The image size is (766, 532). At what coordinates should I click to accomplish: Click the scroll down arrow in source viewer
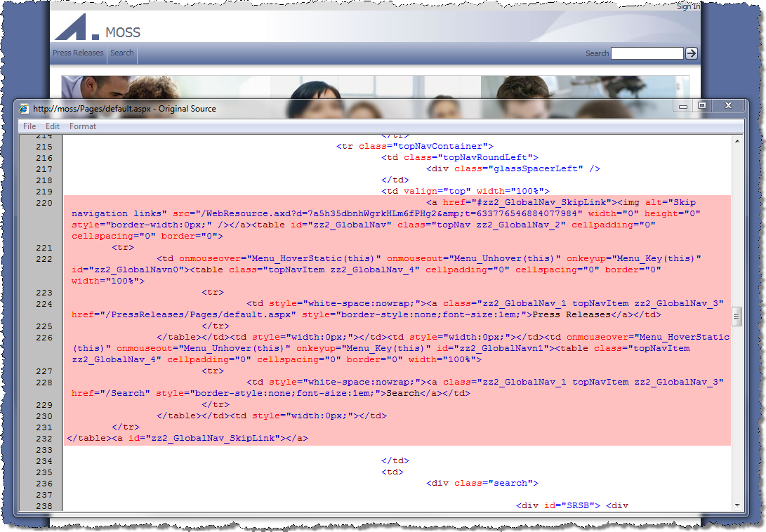pyautogui.click(x=737, y=505)
